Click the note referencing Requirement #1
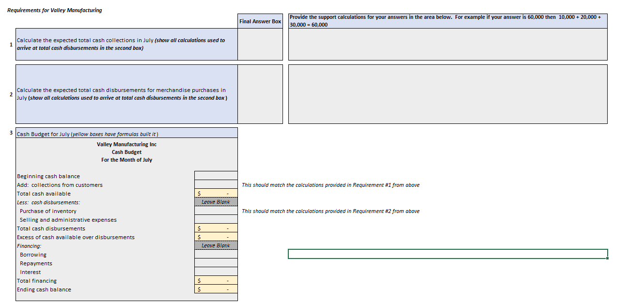The image size is (644, 304). (x=330, y=185)
